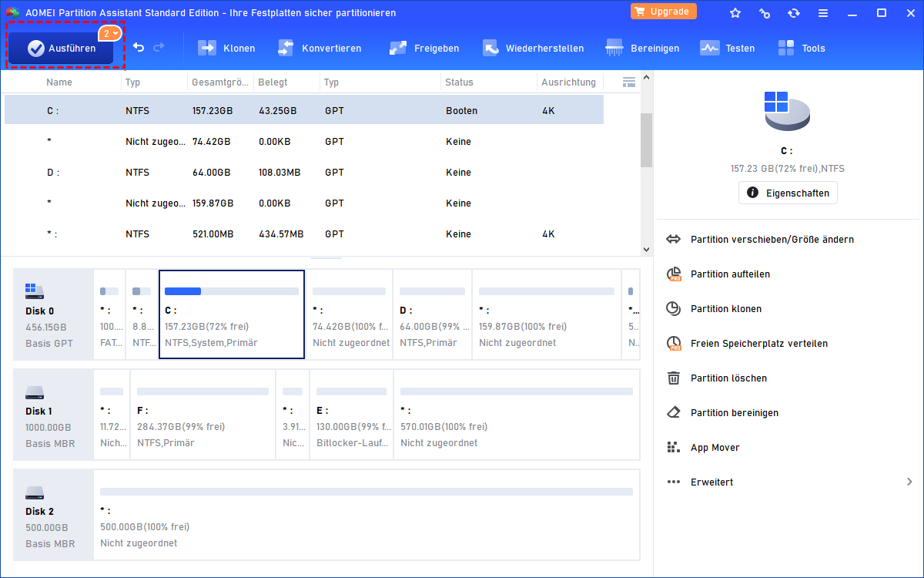Viewport: 924px width, 578px height.
Task: Open the Tools toolbar menu
Action: 801,48
